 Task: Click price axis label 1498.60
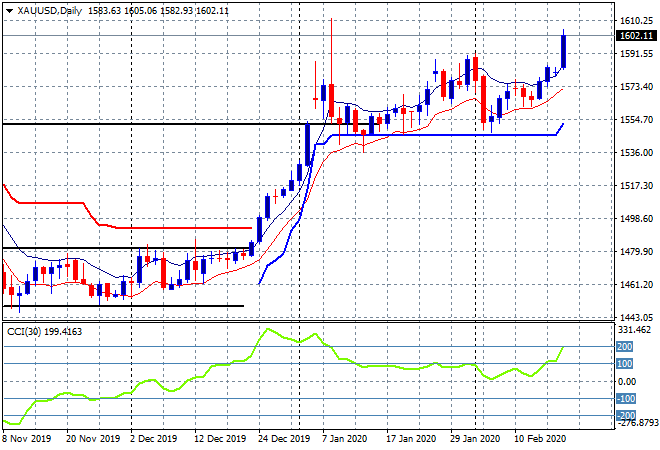pyautogui.click(x=636, y=218)
